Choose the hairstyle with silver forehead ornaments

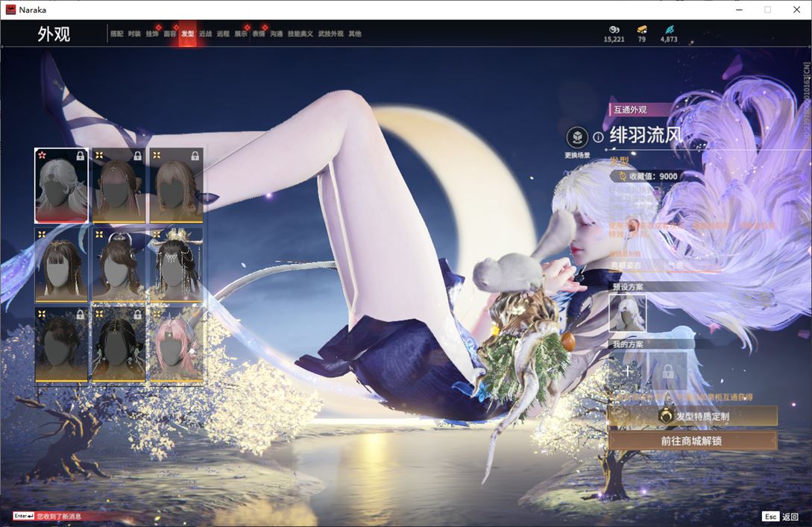pos(176,265)
